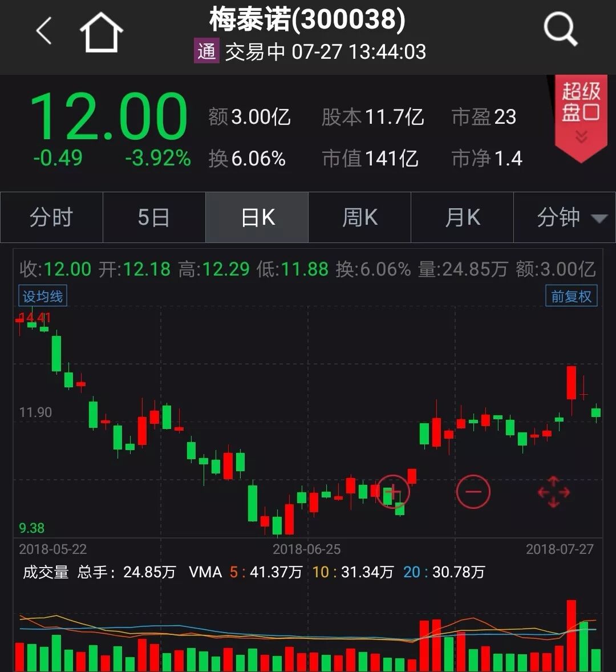The width and height of the screenshot is (616, 672).
Task: Select the 日K tab
Action: tap(257, 217)
